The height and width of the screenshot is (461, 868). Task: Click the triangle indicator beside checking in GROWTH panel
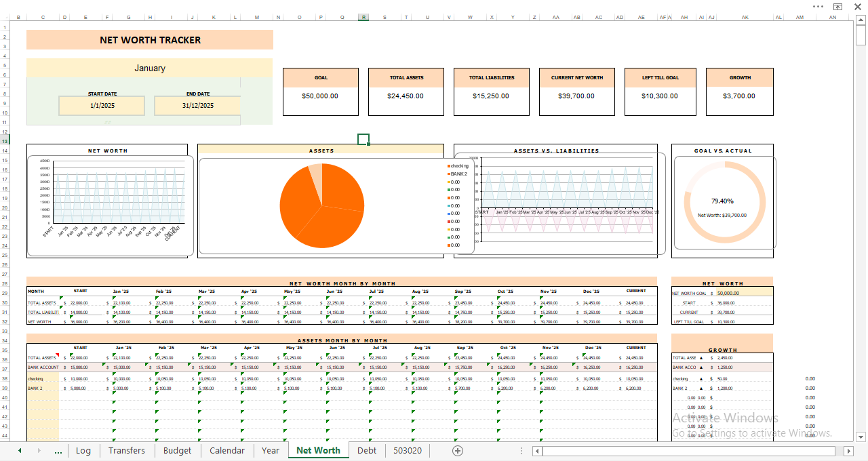click(700, 378)
